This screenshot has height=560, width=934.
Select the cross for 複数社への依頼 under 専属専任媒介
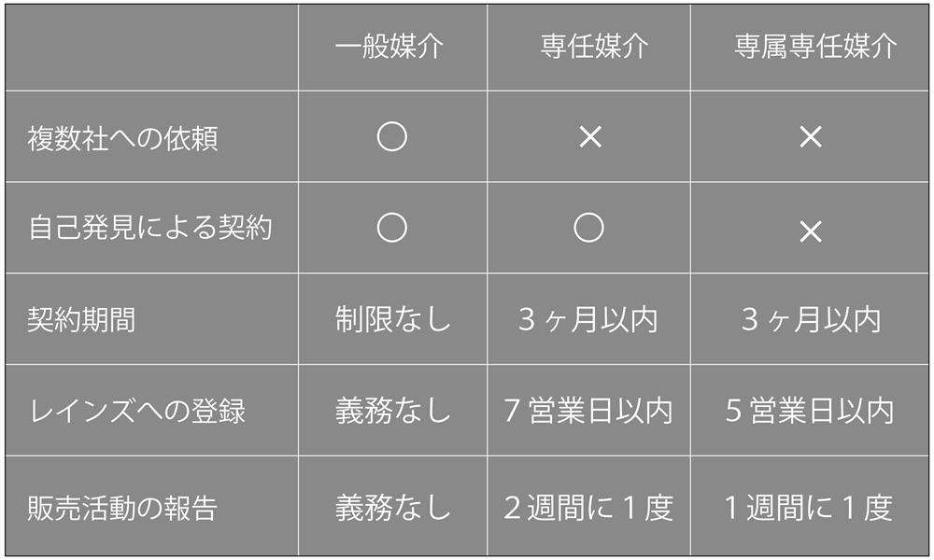(x=811, y=137)
